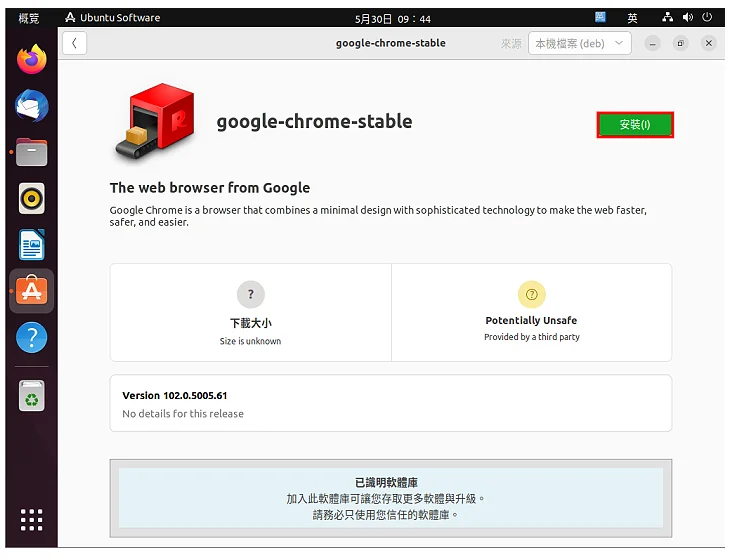This screenshot has height=558, width=733.
Task: Select Ubuntu Software icon in the dock
Action: (x=32, y=291)
